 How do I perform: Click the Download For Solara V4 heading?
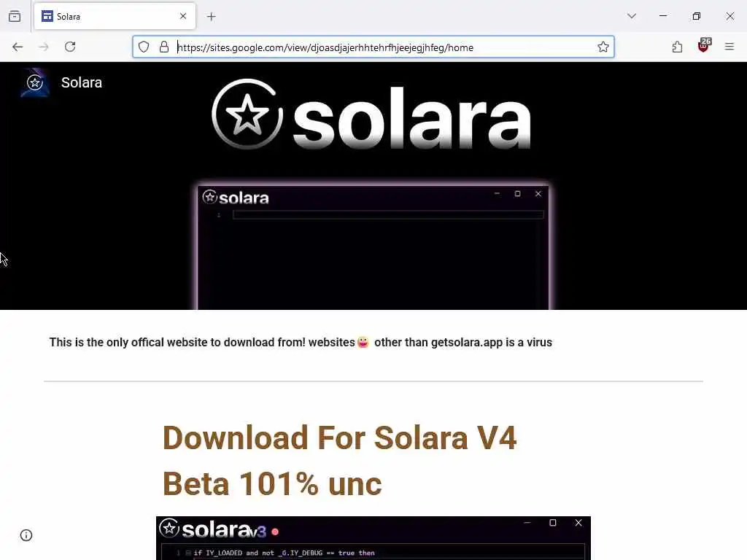[340, 460]
